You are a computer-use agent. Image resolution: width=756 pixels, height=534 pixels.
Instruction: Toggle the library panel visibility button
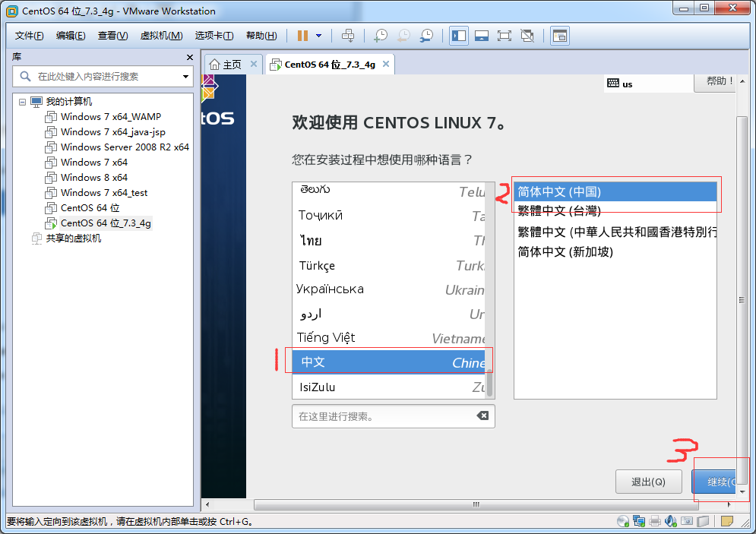(458, 36)
